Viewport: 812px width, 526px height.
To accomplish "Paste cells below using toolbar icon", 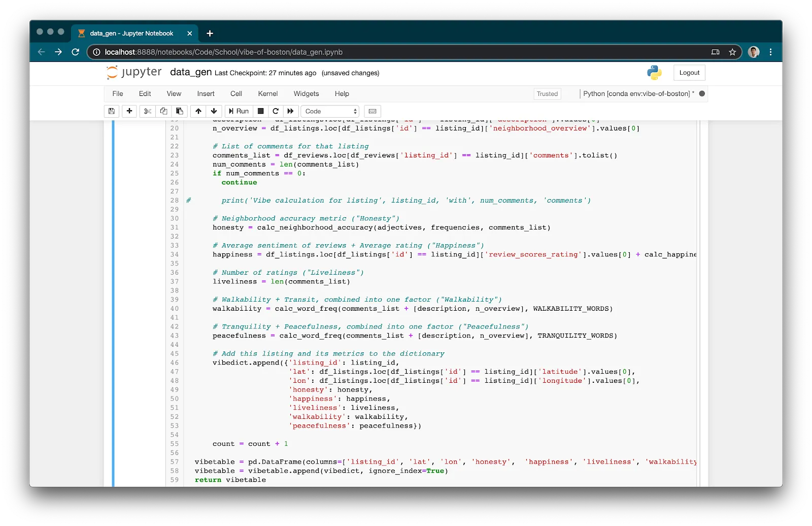I will point(180,111).
